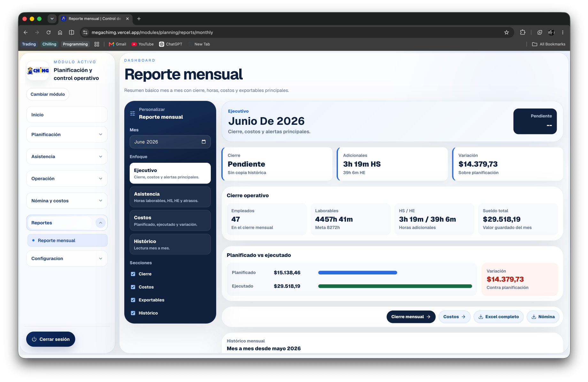
Task: Select the Histórico focus option
Action: 170,244
